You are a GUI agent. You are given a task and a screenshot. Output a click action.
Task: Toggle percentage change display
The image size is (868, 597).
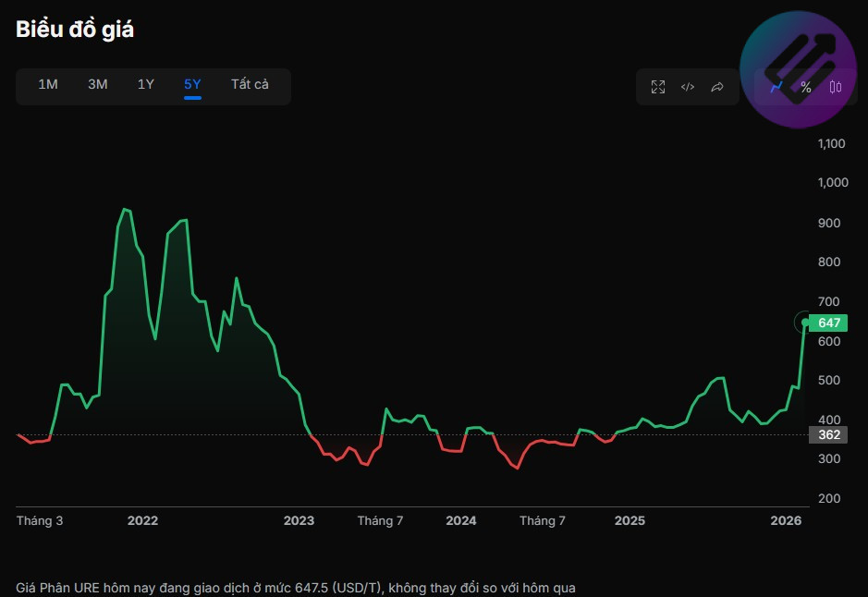tap(806, 87)
